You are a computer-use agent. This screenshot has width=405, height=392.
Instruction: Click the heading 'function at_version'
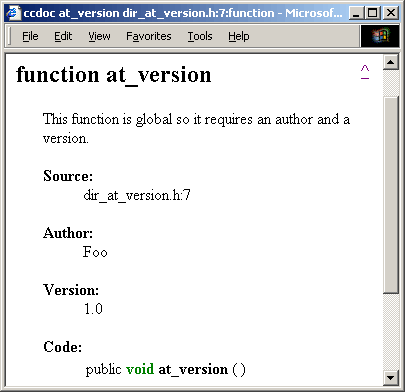point(114,75)
